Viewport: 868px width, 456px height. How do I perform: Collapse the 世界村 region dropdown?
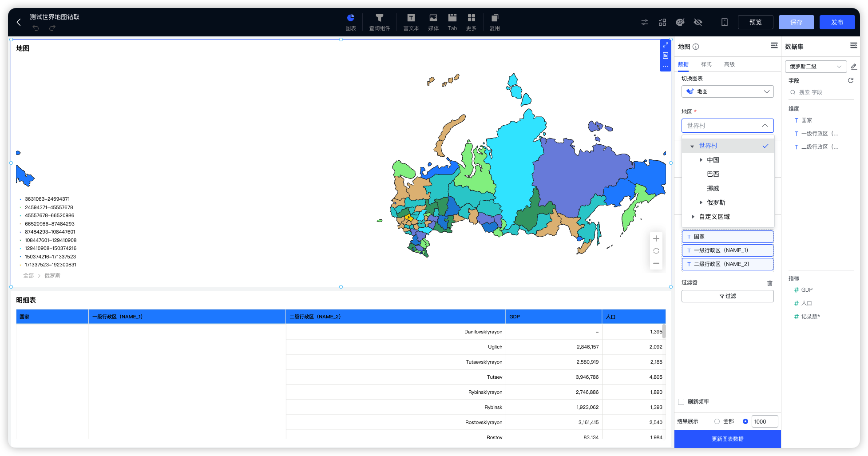pos(765,126)
